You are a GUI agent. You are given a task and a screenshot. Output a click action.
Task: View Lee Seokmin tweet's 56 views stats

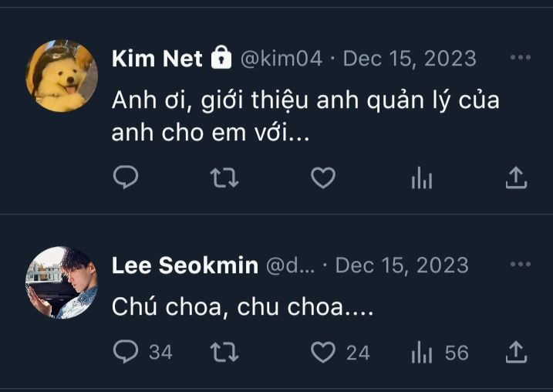tap(440, 352)
